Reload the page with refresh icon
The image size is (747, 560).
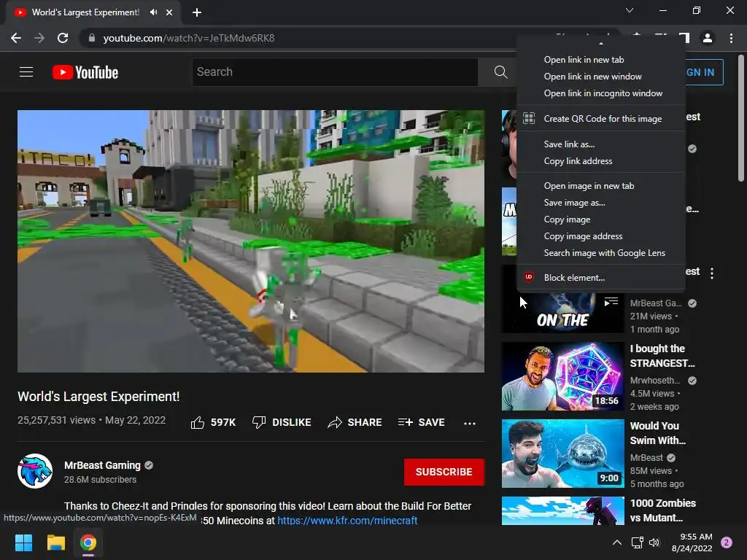(63, 38)
